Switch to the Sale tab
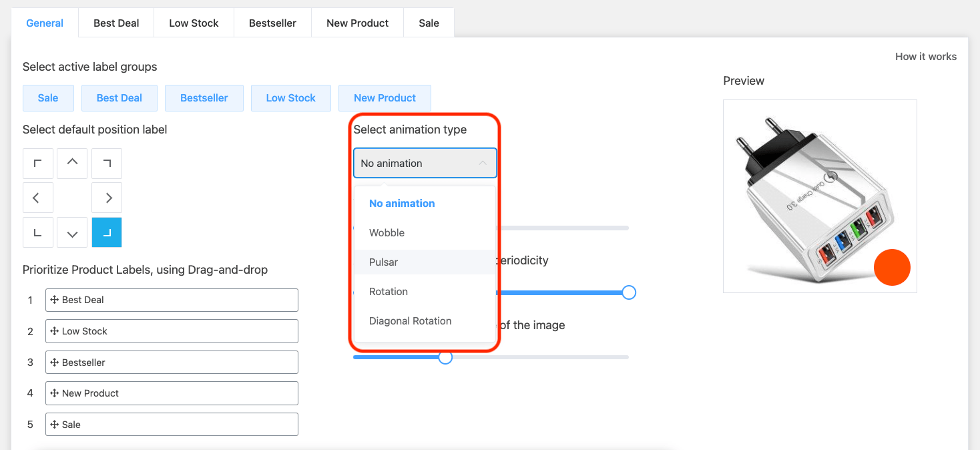 (428, 22)
